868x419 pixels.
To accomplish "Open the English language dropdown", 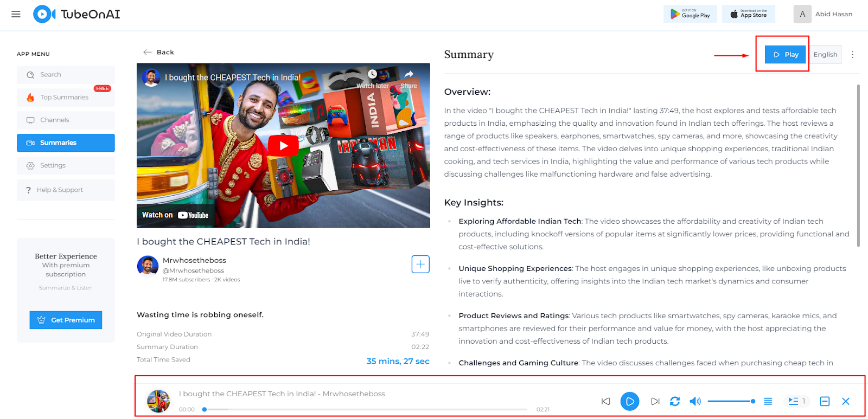I will tap(825, 54).
